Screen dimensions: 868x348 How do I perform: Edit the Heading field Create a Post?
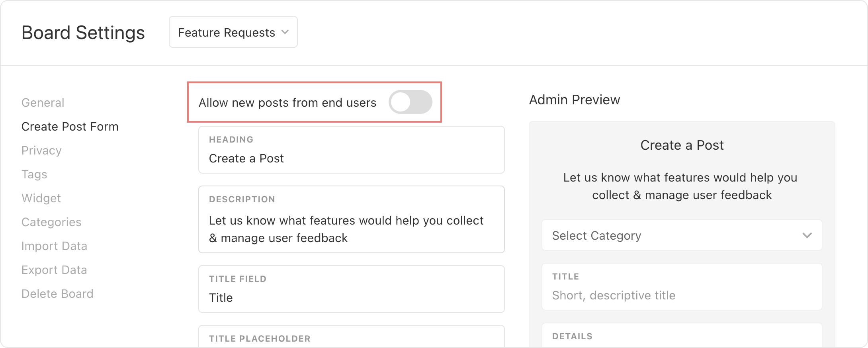click(x=352, y=150)
